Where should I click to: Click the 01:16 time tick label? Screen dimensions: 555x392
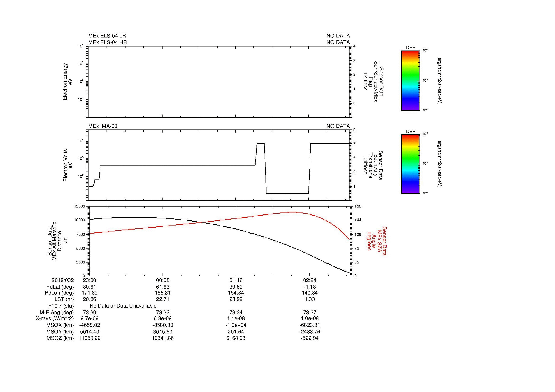(x=236, y=280)
